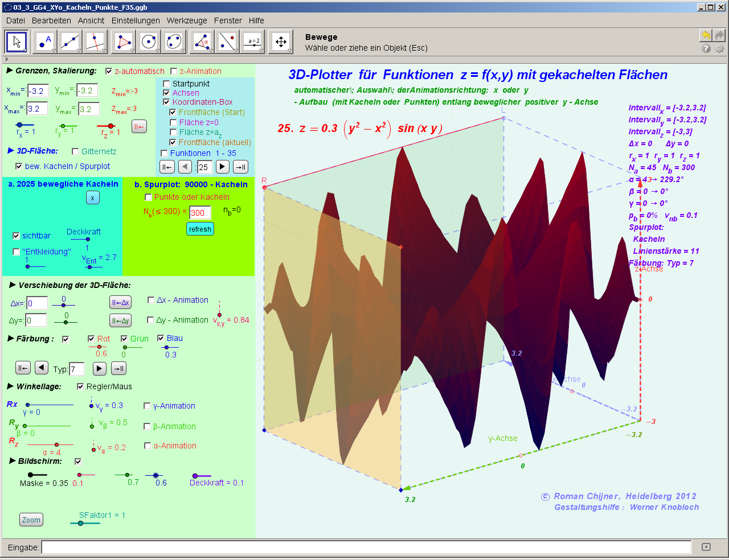Open the input help toggle beside Eingabe
The width and height of the screenshot is (729, 560).
tap(706, 547)
